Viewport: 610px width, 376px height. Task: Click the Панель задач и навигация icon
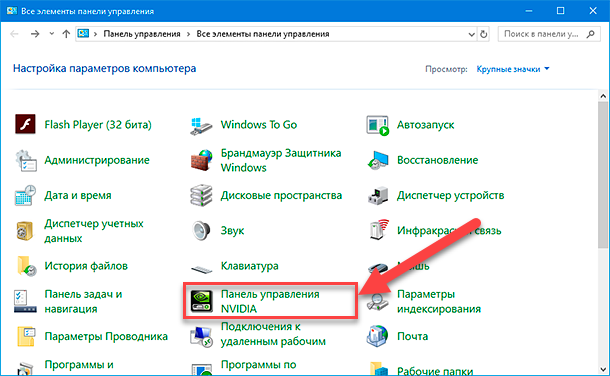(25, 301)
